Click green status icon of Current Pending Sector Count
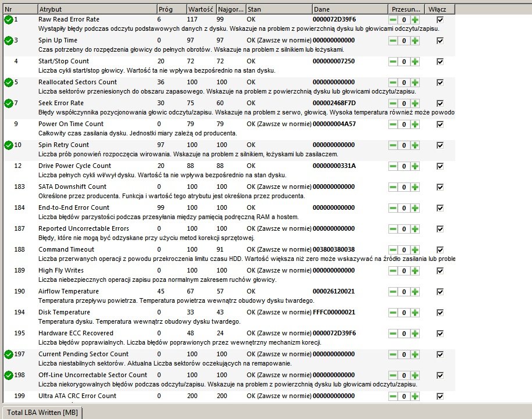This screenshot has height=419, width=532. tap(8, 354)
